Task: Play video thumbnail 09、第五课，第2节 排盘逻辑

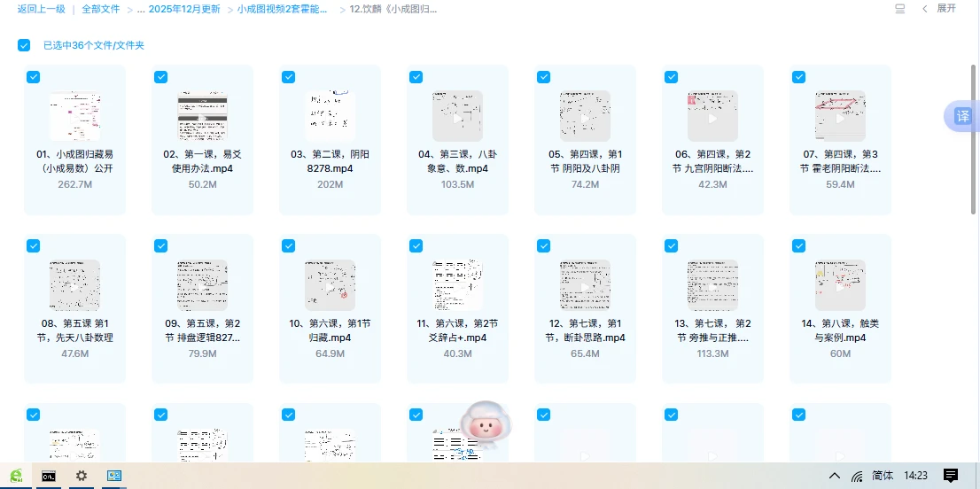Action: 203,285
